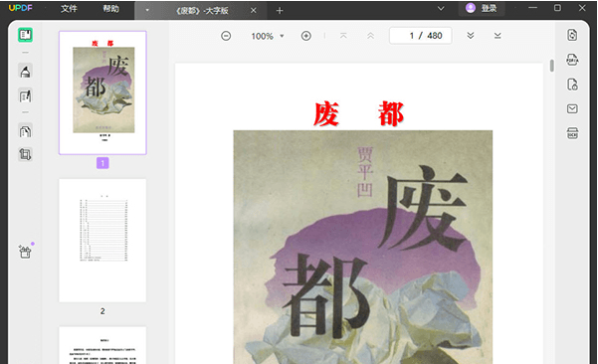This screenshot has height=364, width=598.
Task: Jump to the last page
Action: [x=498, y=36]
